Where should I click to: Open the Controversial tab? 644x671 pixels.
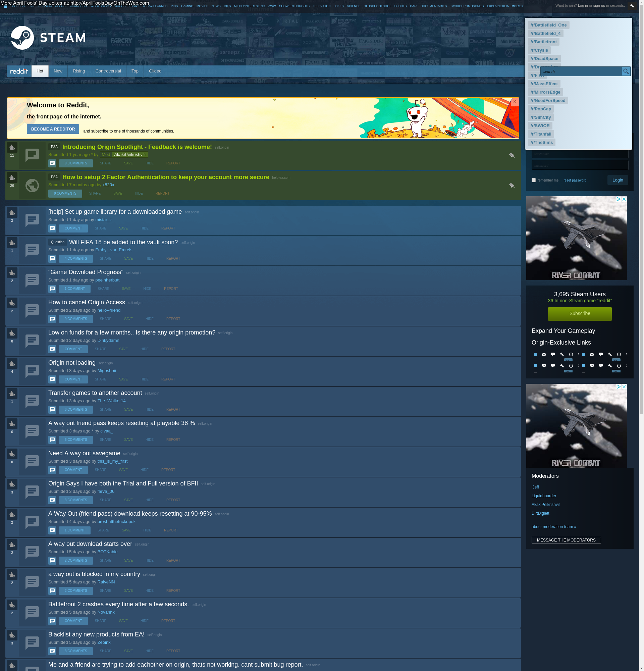(108, 71)
